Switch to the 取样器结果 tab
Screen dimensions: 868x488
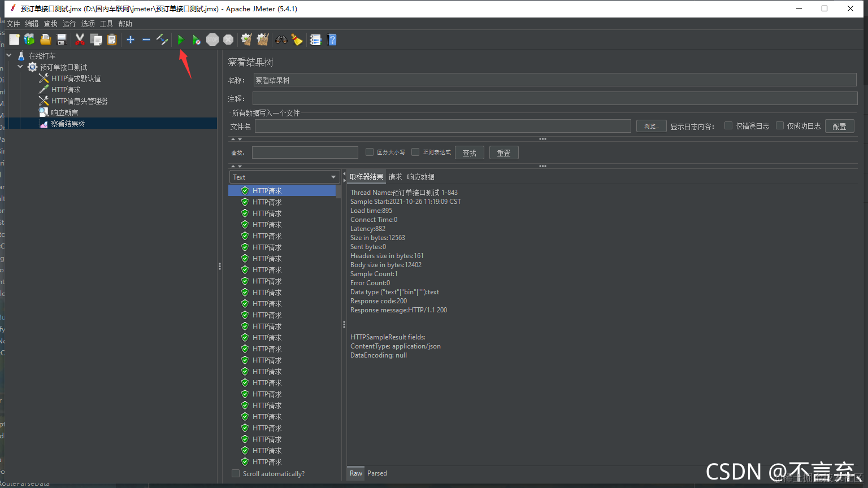[366, 177]
